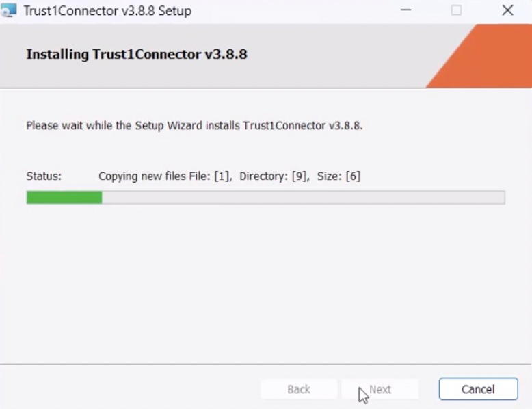Click the "File: [1]" status text

pyautogui.click(x=211, y=176)
